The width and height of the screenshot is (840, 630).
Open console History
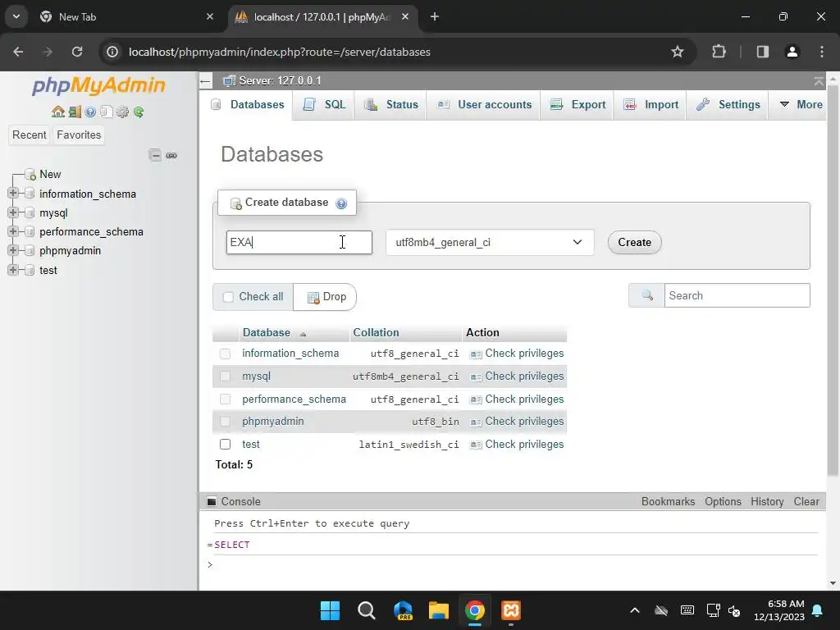(x=767, y=501)
